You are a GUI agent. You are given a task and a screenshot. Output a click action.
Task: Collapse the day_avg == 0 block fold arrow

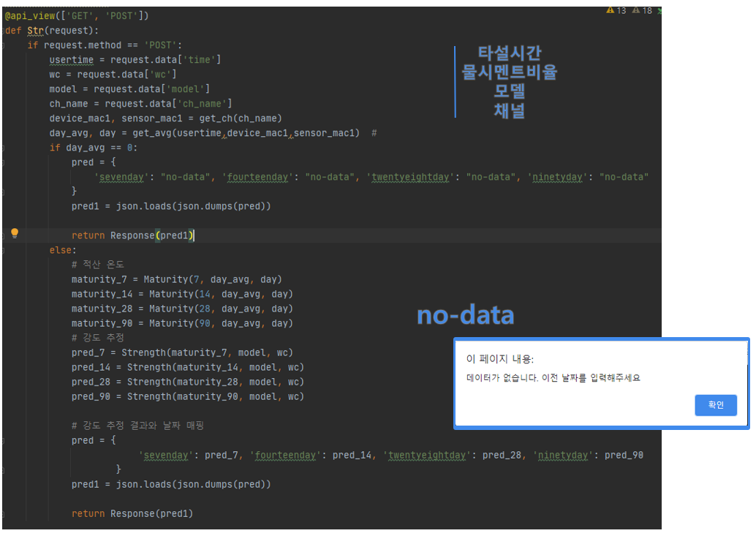pos(3,147)
